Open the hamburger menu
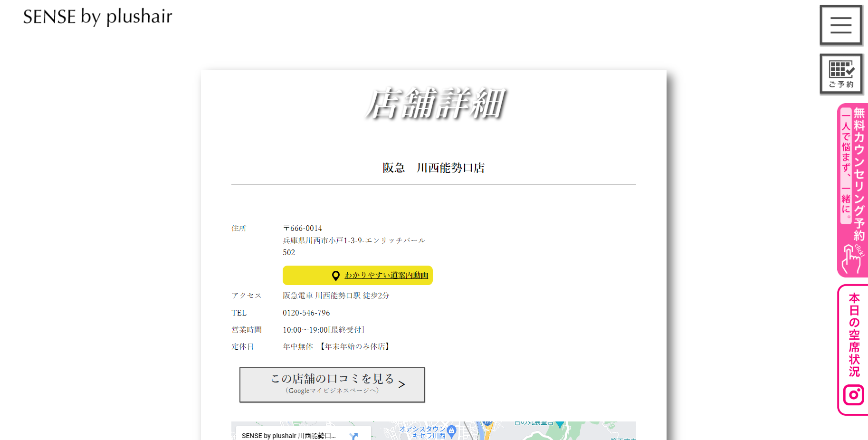Viewport: 868px width, 440px height. tap(841, 25)
